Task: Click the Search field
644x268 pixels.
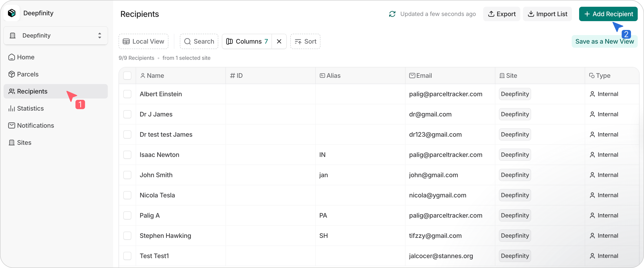Action: (x=199, y=42)
